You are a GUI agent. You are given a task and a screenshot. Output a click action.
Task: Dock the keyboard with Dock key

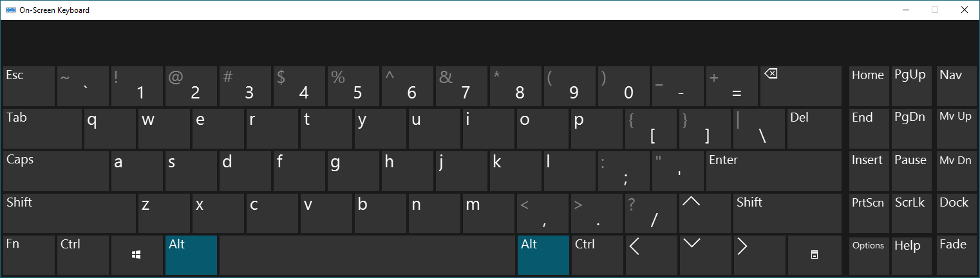point(952,213)
